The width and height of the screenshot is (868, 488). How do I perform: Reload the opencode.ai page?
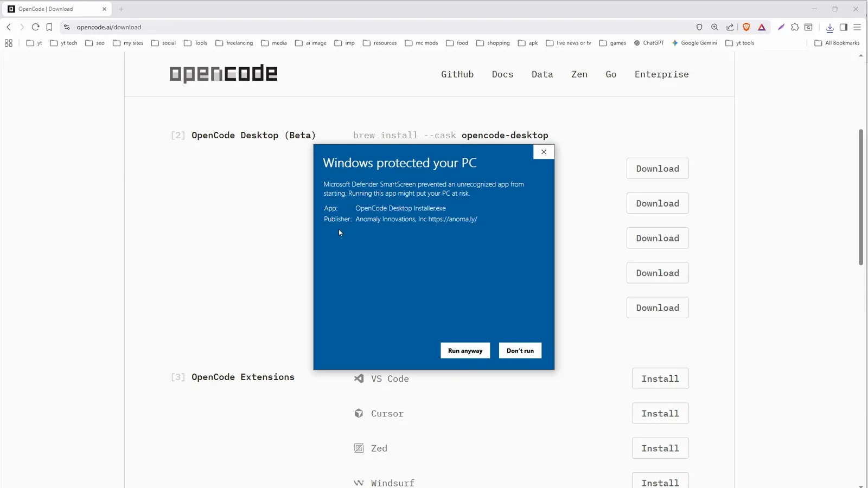pyautogui.click(x=35, y=27)
